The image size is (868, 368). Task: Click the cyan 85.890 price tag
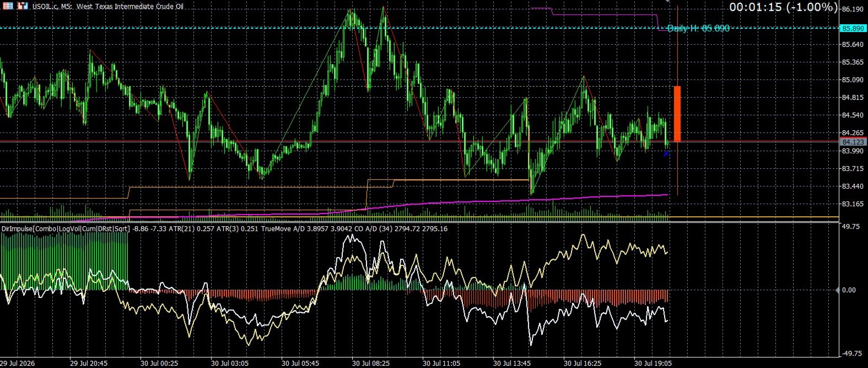pyautogui.click(x=853, y=28)
